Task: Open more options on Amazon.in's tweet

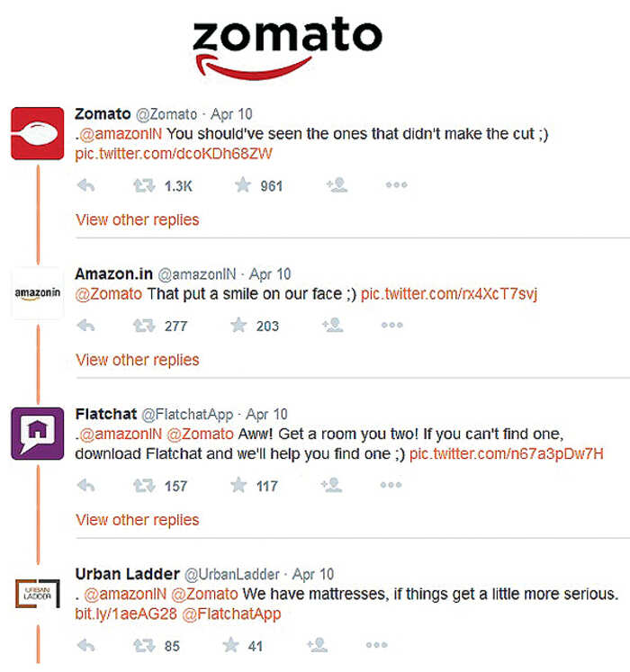Action: point(391,326)
